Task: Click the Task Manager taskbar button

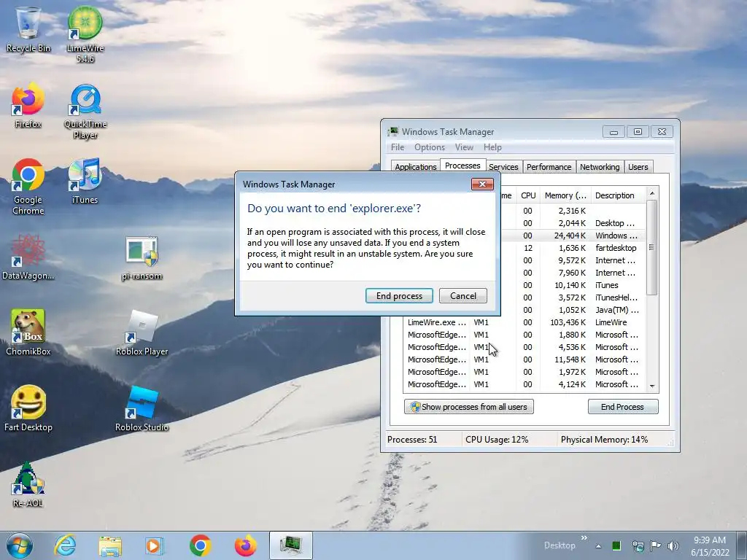Action: click(291, 545)
